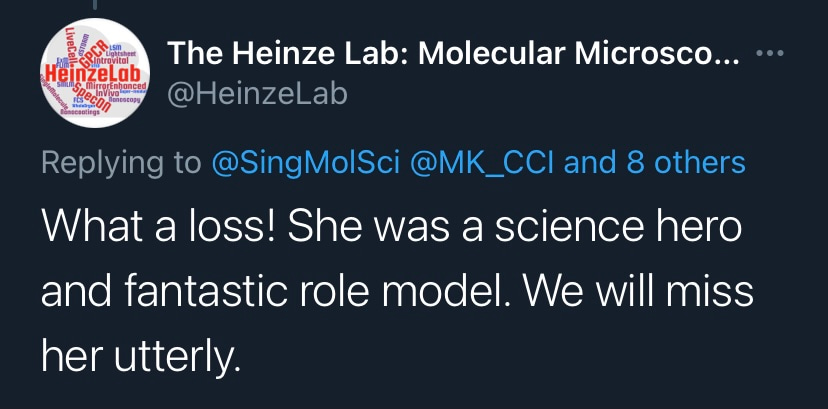Tap the @HeinzeLab username handle

[256, 94]
